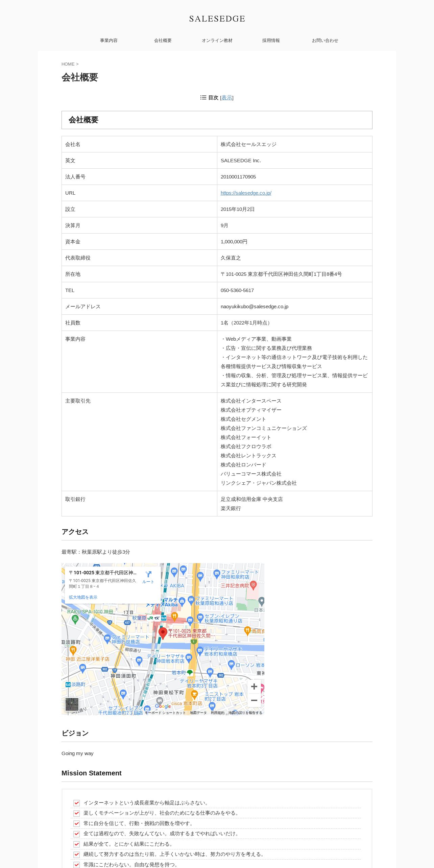Viewport: 434px width, 868px height.
Task: Click corporate number 2010001170905
Action: point(238,177)
